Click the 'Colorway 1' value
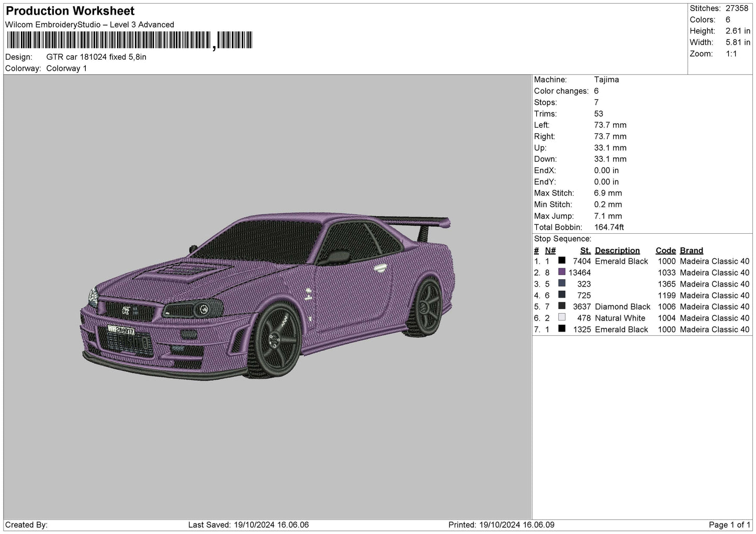This screenshot has width=756, height=534. click(66, 69)
